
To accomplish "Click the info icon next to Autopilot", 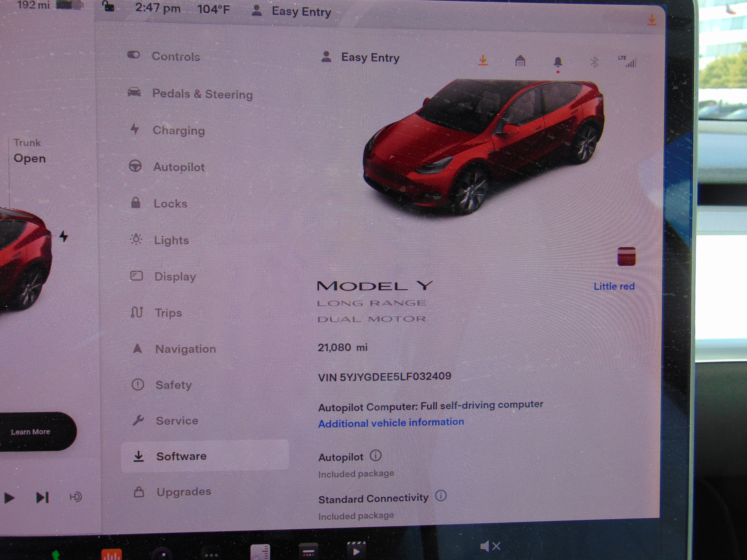I will pyautogui.click(x=376, y=456).
